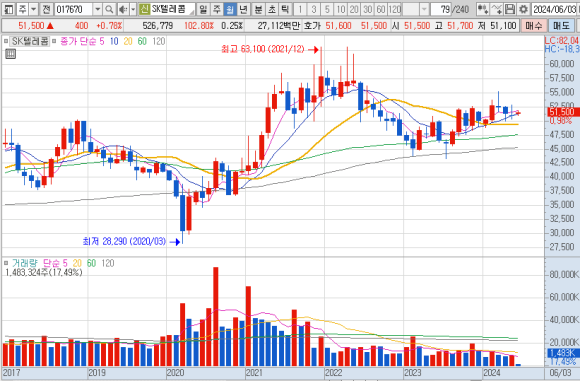Click the 최고 63,100 (2021/12) annotation
The height and width of the screenshot is (381, 580).
pos(263,49)
